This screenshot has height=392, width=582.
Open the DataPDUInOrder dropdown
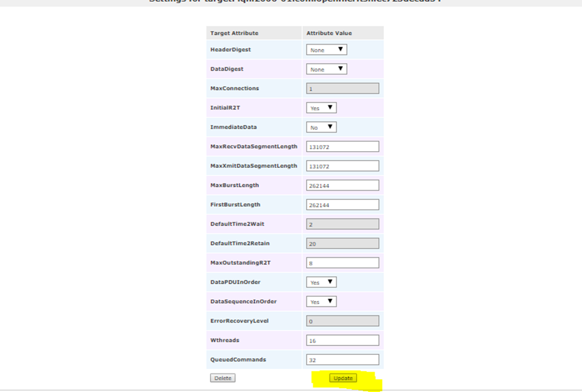pyautogui.click(x=321, y=282)
